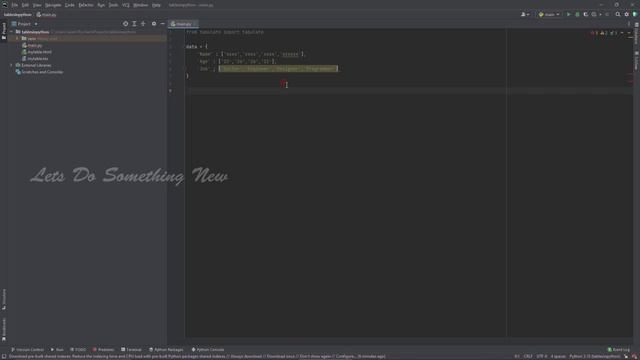Open the Run tool window
This screenshot has height=360, width=640.
click(57, 350)
